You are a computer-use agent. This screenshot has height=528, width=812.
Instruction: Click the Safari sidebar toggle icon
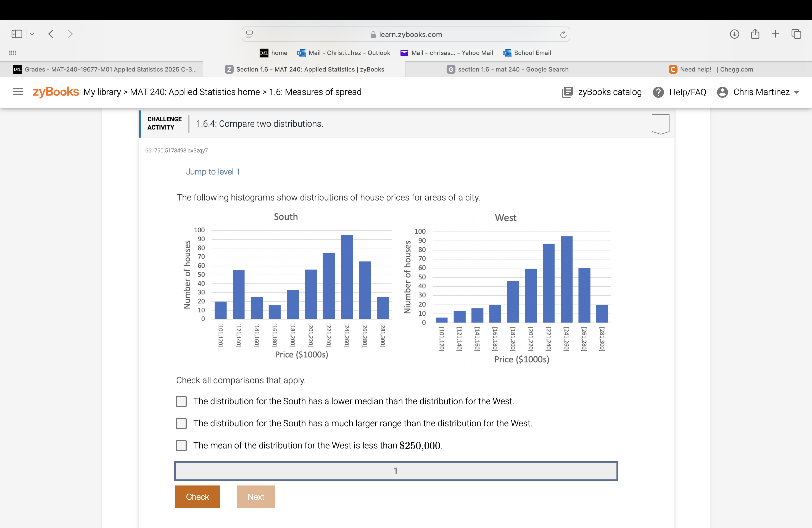pyautogui.click(x=17, y=34)
